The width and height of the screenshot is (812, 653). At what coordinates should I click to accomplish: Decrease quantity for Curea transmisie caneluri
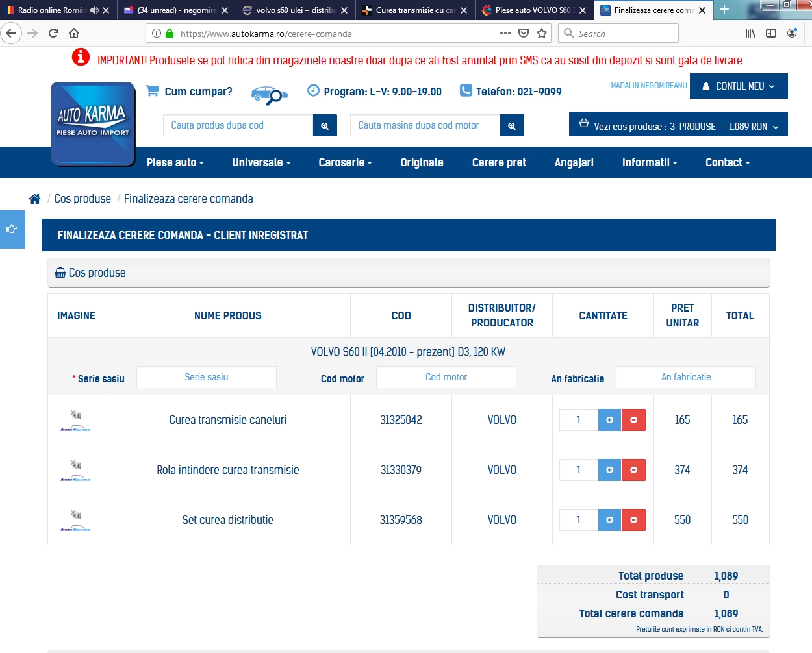[633, 420]
